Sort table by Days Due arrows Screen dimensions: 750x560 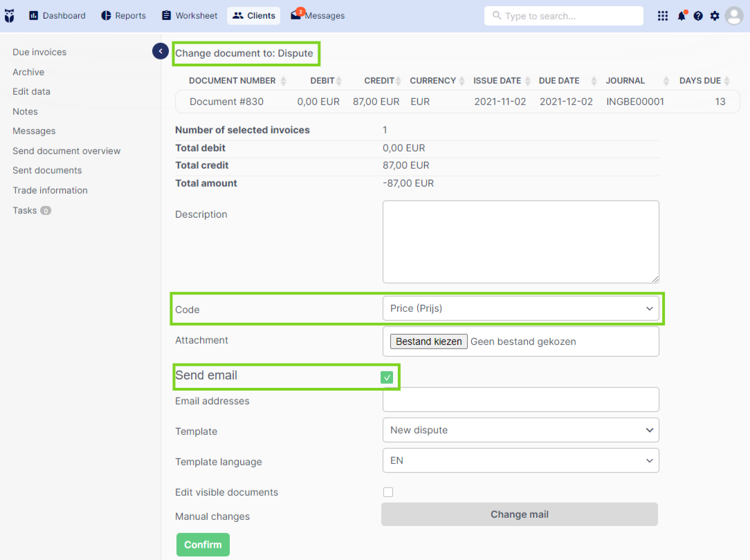pos(726,81)
